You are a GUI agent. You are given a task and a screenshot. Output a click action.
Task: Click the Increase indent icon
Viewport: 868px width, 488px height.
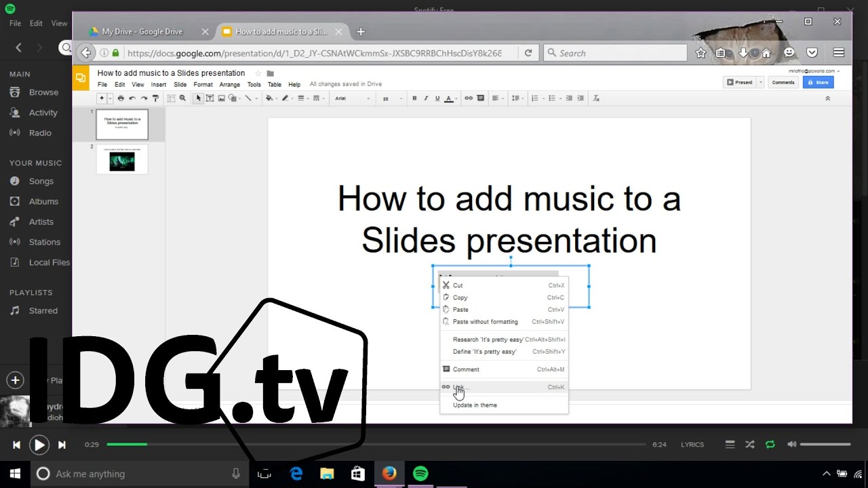tap(580, 98)
